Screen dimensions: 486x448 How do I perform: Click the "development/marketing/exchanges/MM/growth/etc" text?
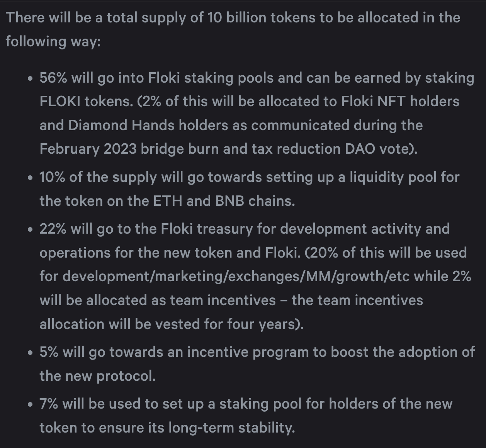pos(236,277)
